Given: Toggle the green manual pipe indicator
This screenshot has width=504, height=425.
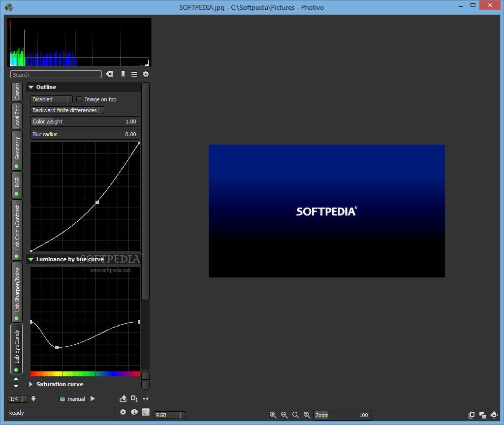Looking at the screenshot, I should (63, 399).
